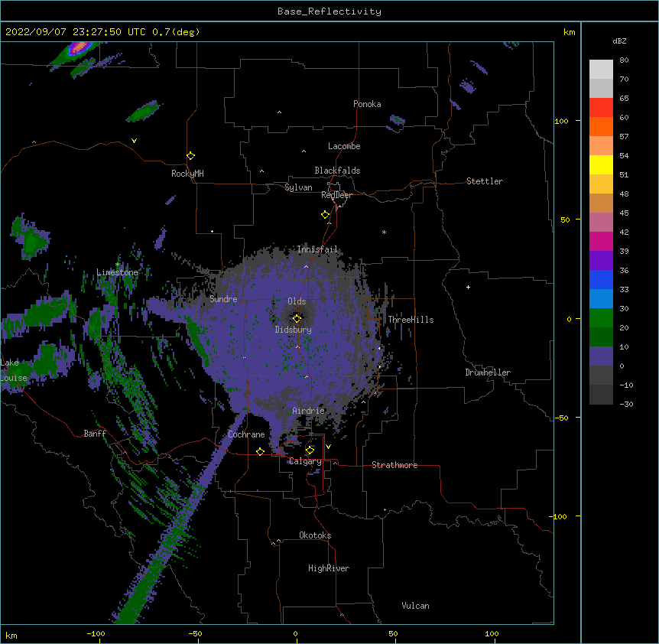This screenshot has width=659, height=644.
Task: Pick the purple 0-10 dBZ legend swatch
Action: click(601, 356)
